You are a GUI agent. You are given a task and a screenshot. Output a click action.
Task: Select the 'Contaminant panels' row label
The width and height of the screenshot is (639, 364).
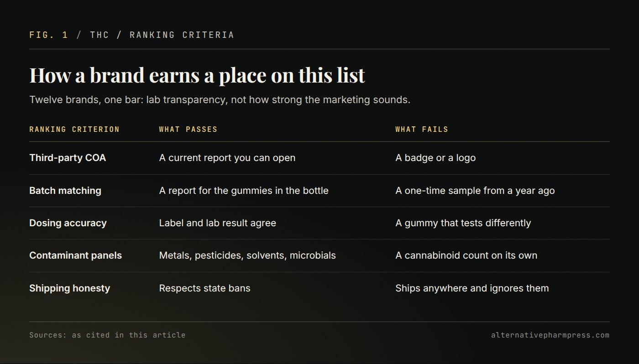[x=76, y=255]
